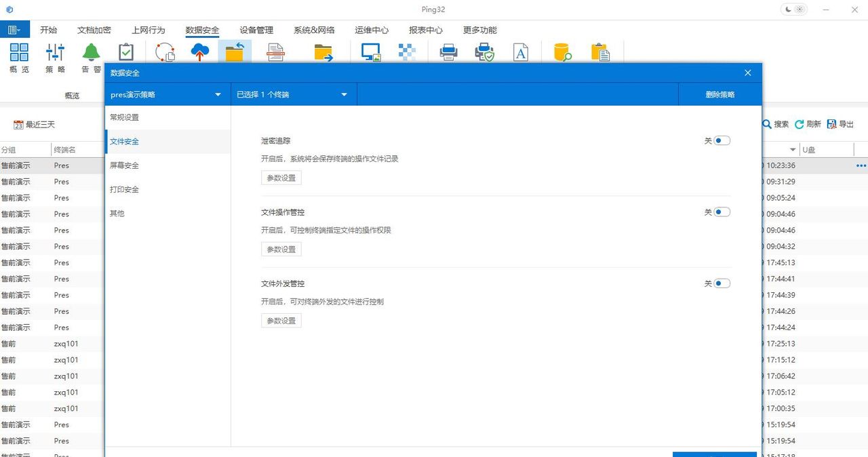Expand the 已选择 1 个终端 dropdown
Screen dimensions: 868x457
click(293, 94)
